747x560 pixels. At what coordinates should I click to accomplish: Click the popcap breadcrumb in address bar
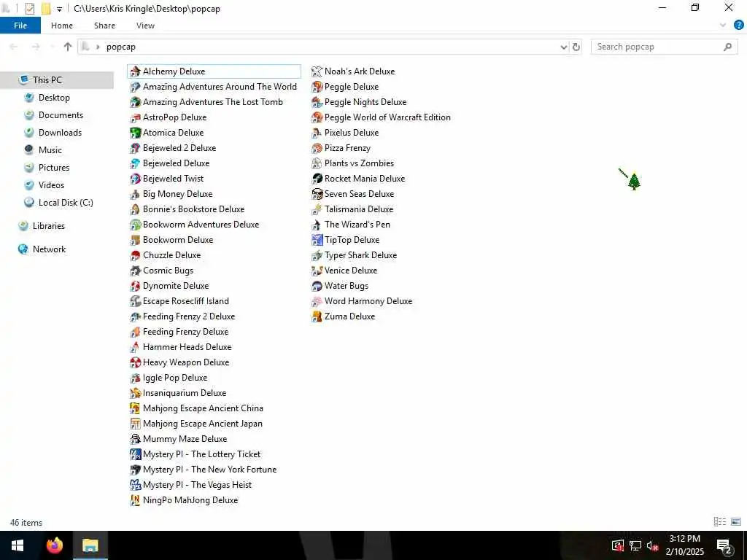tap(121, 47)
